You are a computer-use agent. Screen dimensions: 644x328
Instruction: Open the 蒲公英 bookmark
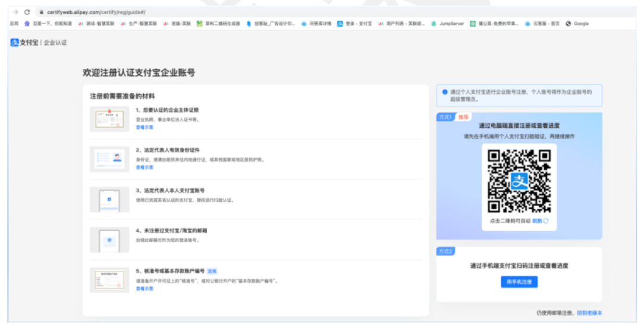(495, 24)
